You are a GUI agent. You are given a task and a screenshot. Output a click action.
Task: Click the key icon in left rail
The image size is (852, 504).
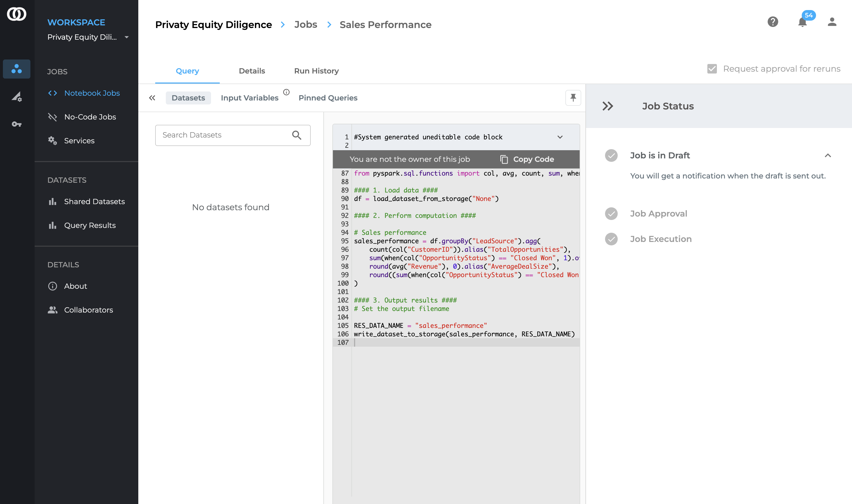tap(16, 124)
